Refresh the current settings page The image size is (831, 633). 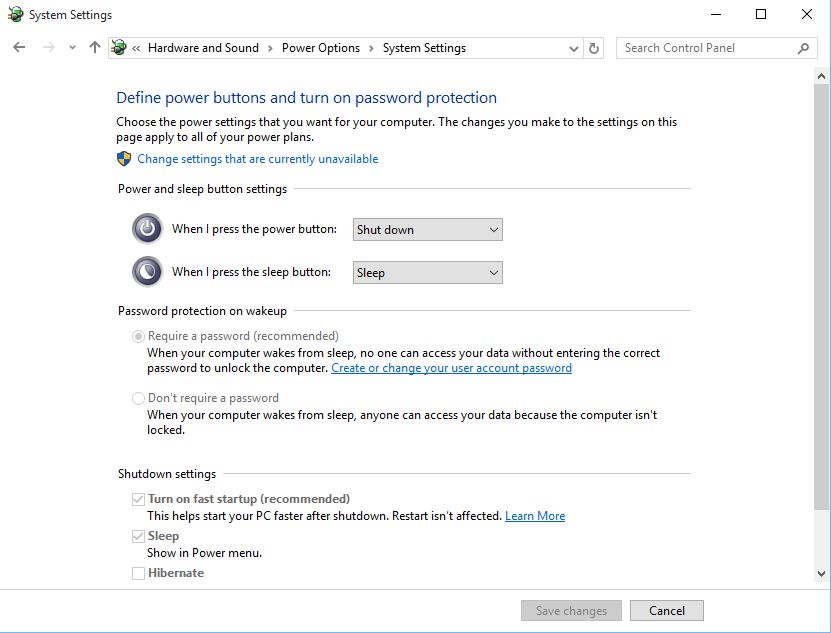click(x=594, y=47)
